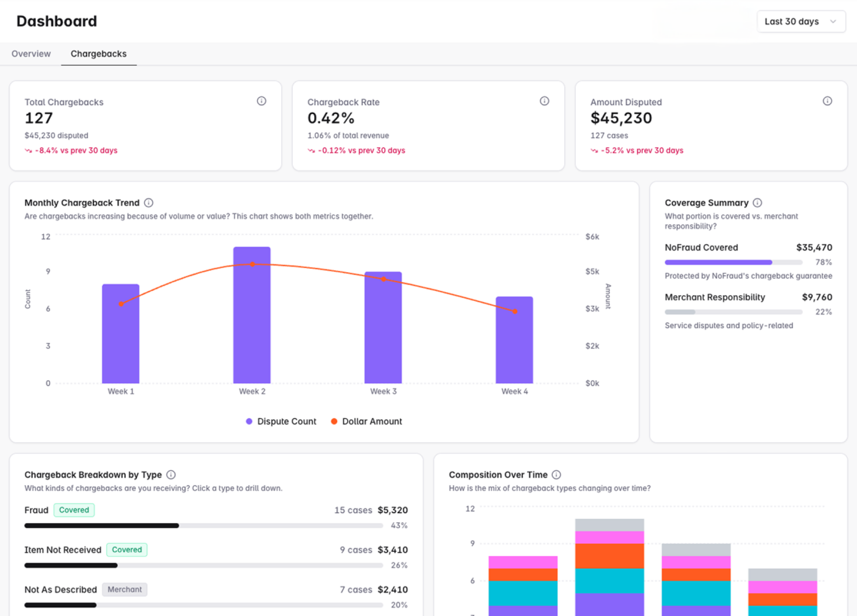This screenshot has width=857, height=616.
Task: Drill down into Fraud chargeback type
Action: pyautogui.click(x=36, y=510)
